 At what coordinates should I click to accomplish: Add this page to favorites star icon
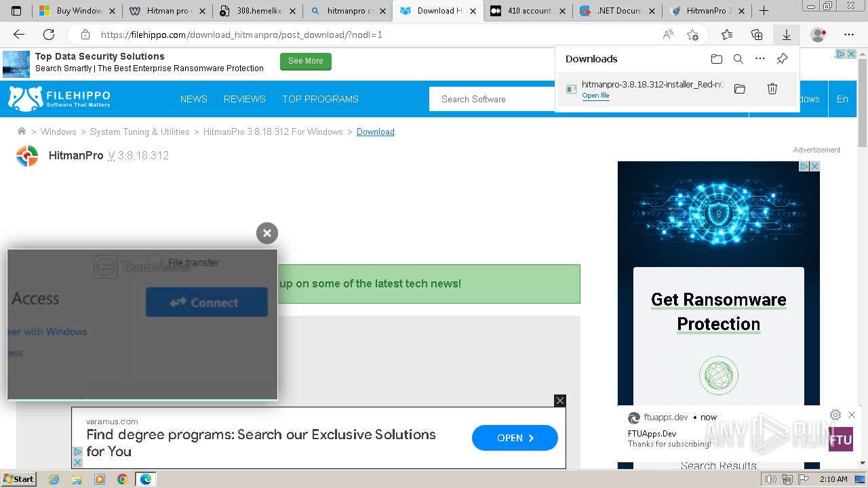[x=692, y=35]
